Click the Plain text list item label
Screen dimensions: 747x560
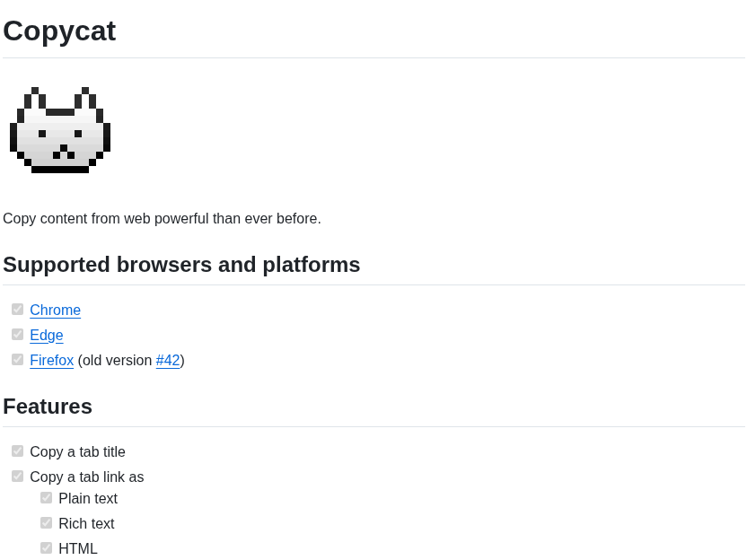(x=88, y=499)
